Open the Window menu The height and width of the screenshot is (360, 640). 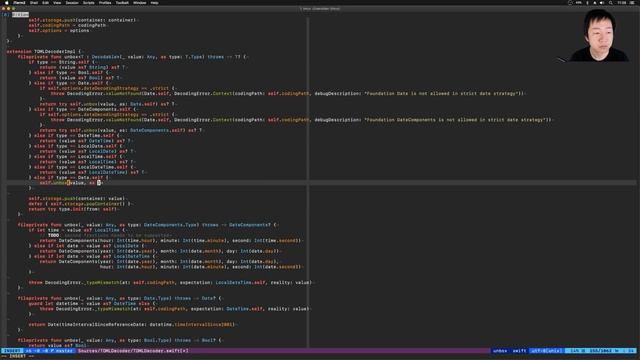140,2
